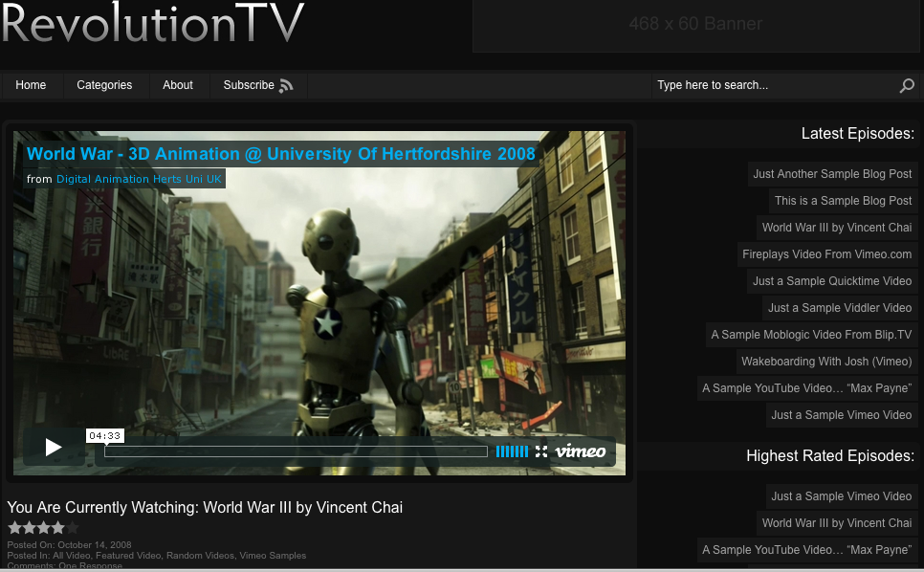Play the Vimeo video
924x572 pixels.
click(x=53, y=448)
